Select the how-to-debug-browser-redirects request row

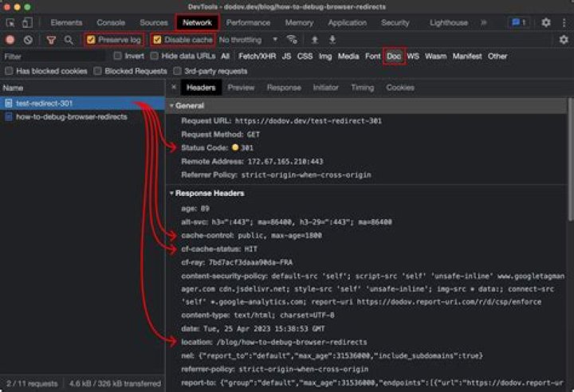82,117
